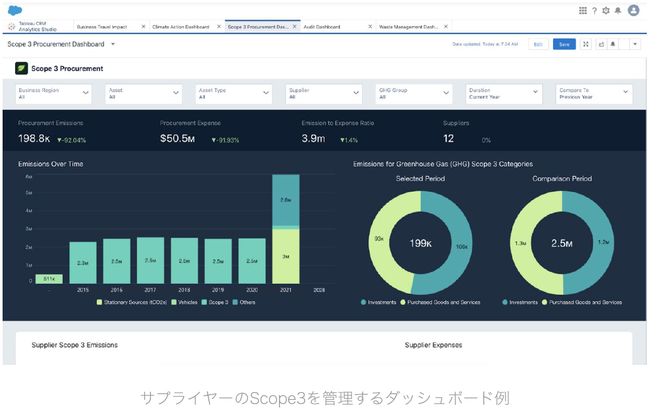Open the Business Region filter dropdown
Viewport: 650px width, 415px height.
(53, 93)
